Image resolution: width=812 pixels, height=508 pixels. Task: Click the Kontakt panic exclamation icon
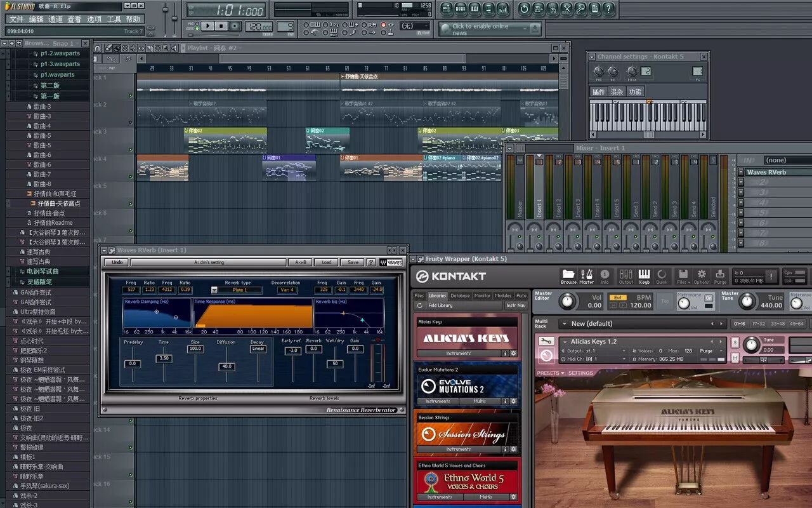click(x=771, y=276)
